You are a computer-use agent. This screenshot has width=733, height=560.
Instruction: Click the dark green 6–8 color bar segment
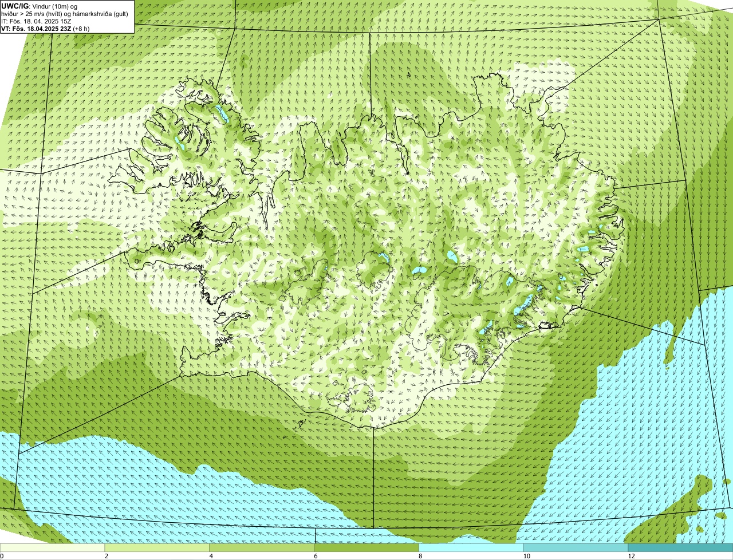click(366, 548)
